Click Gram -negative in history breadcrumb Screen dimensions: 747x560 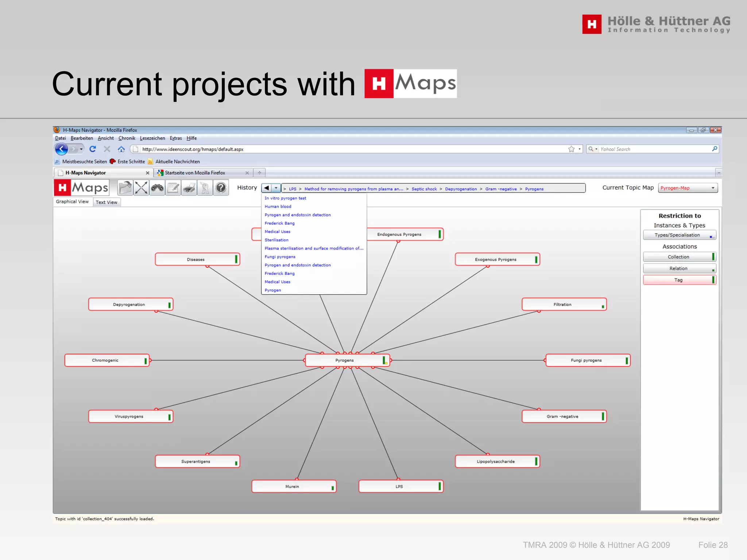(x=501, y=189)
